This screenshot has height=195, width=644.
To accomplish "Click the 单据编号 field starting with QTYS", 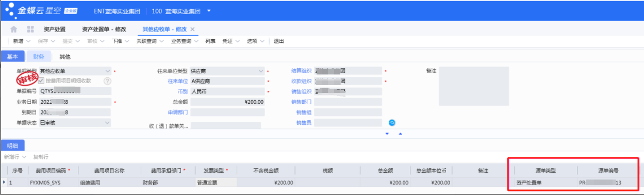I will point(75,91).
